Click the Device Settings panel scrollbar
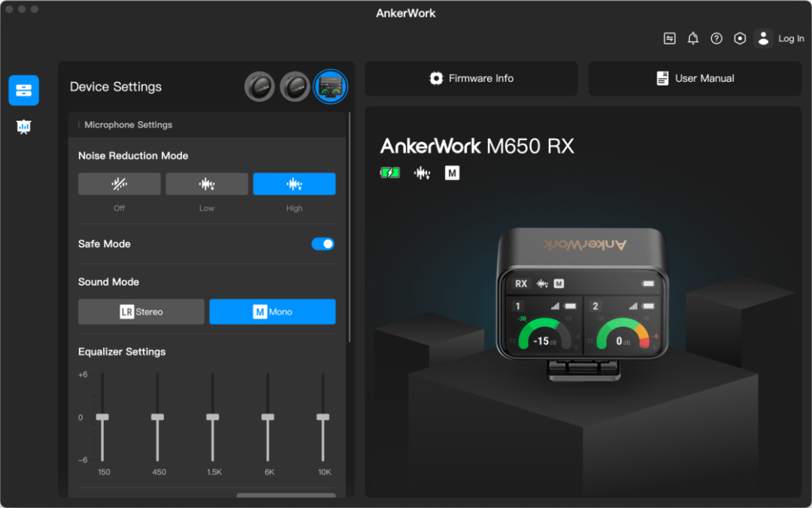Viewport: 812px width, 508px height. (x=350, y=227)
